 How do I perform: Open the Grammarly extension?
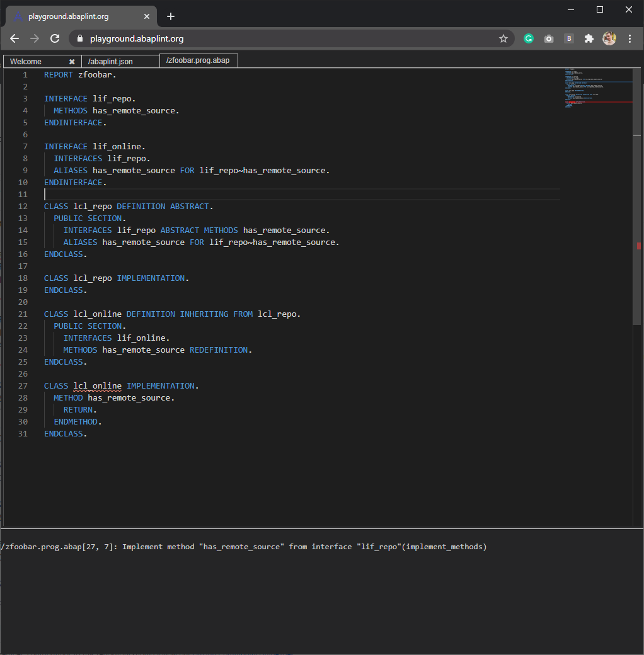tap(528, 38)
